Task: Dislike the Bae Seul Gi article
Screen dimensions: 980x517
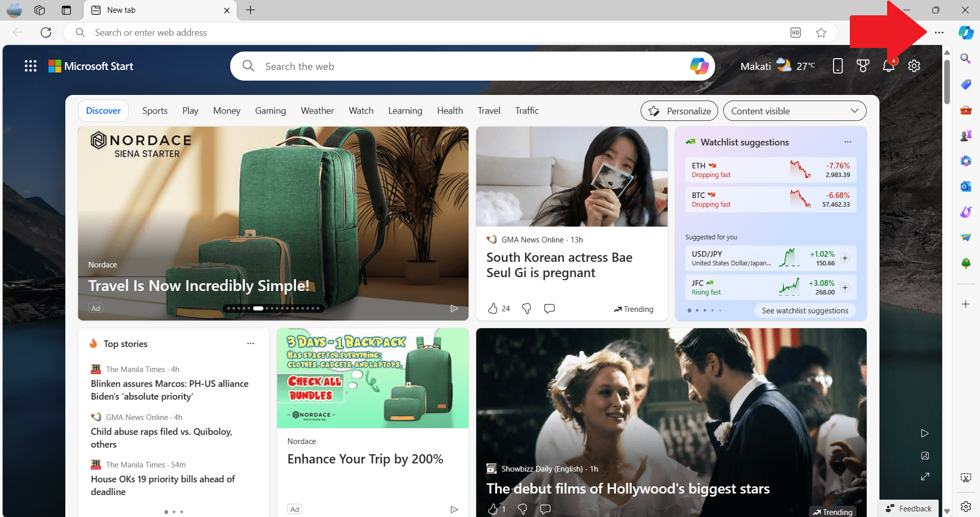Action: [526, 308]
